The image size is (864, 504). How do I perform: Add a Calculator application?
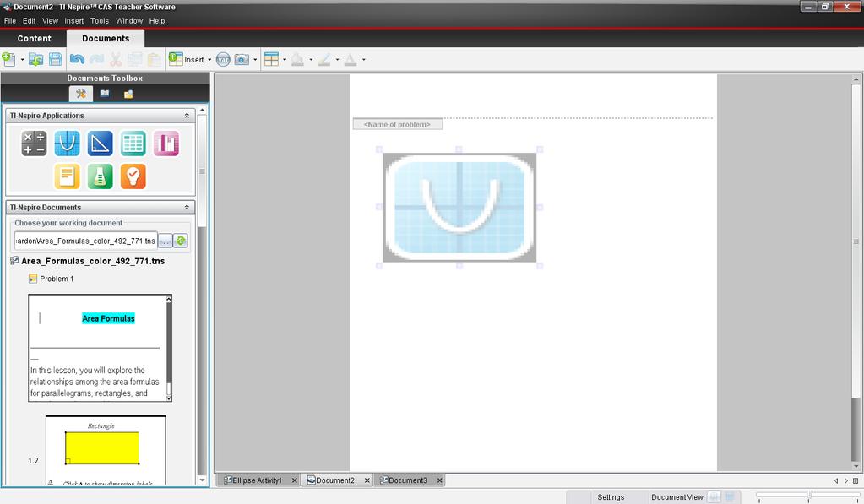pos(34,144)
